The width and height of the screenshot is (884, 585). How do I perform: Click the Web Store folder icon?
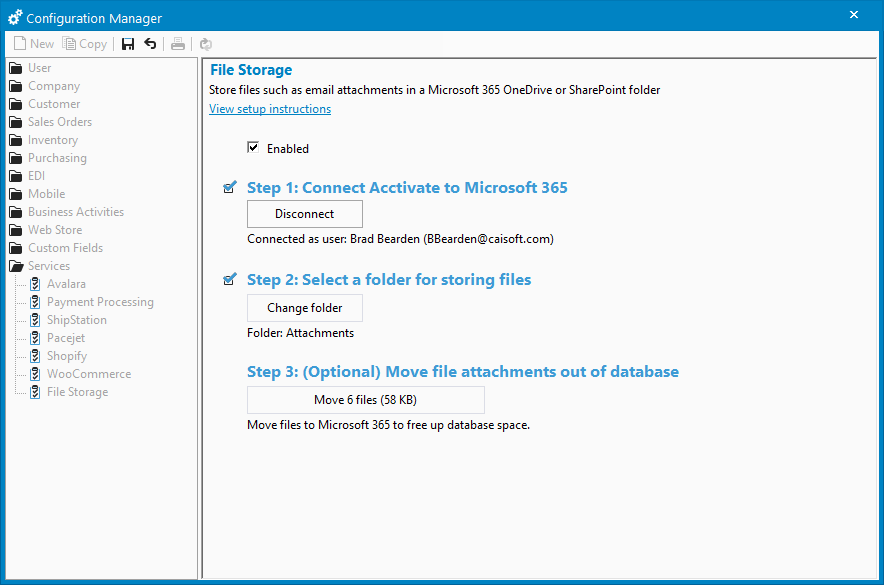pos(16,229)
